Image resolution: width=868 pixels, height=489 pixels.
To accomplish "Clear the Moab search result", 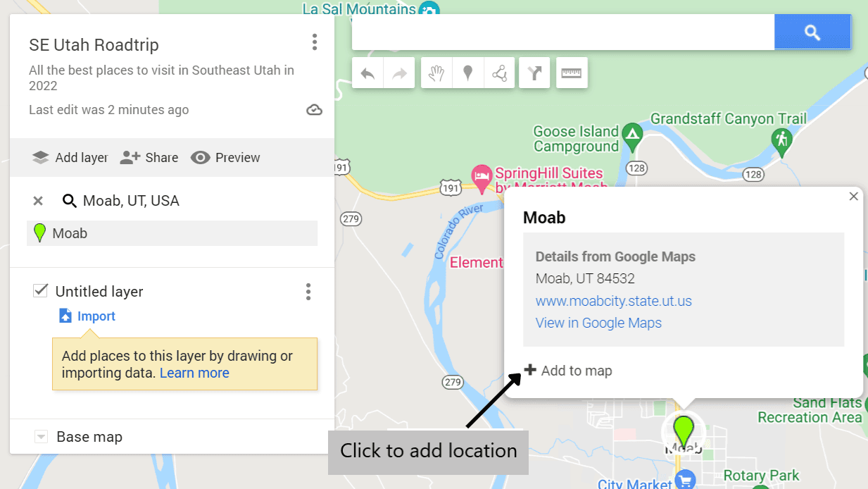I will pos(38,200).
